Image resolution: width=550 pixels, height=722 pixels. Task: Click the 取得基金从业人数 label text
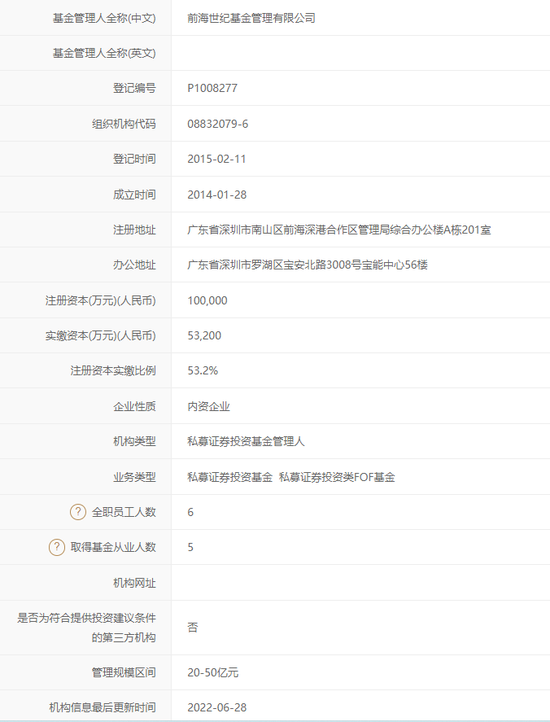coord(113,547)
